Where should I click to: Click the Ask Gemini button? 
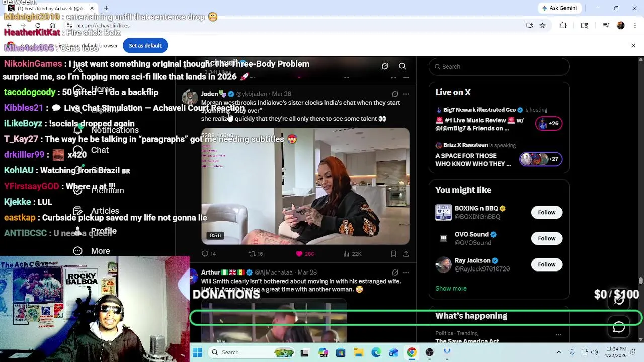[559, 8]
